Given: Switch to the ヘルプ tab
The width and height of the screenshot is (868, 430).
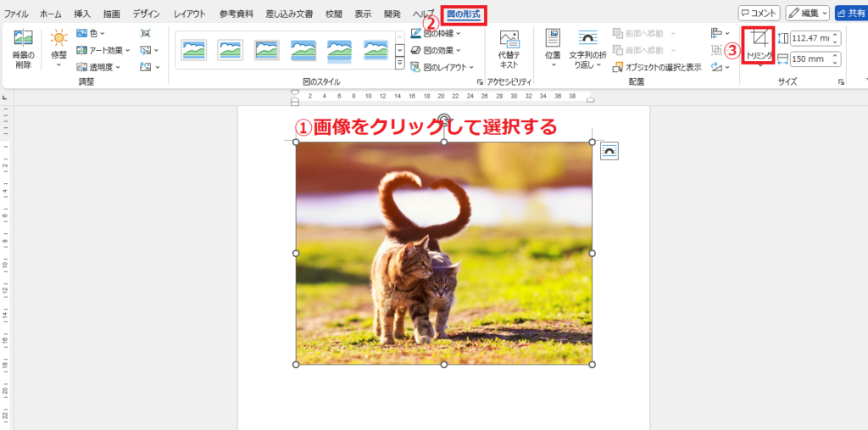Looking at the screenshot, I should coord(424,14).
